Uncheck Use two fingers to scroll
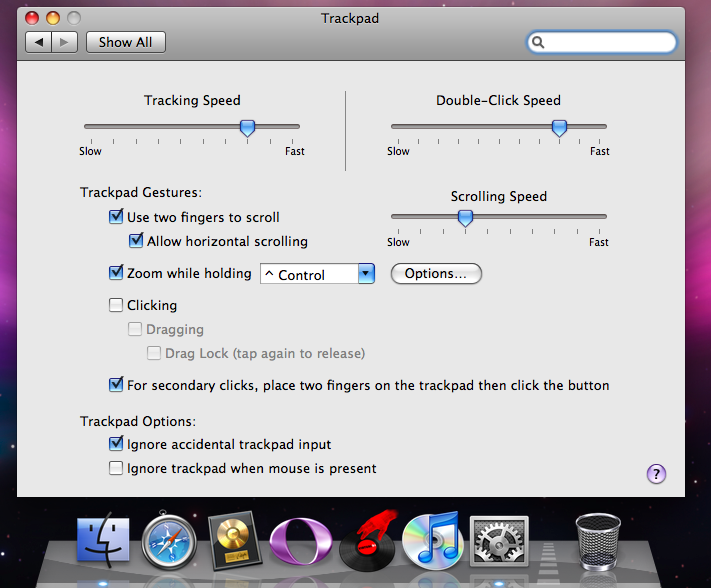Screen dimensions: 711x588 [x=116, y=217]
